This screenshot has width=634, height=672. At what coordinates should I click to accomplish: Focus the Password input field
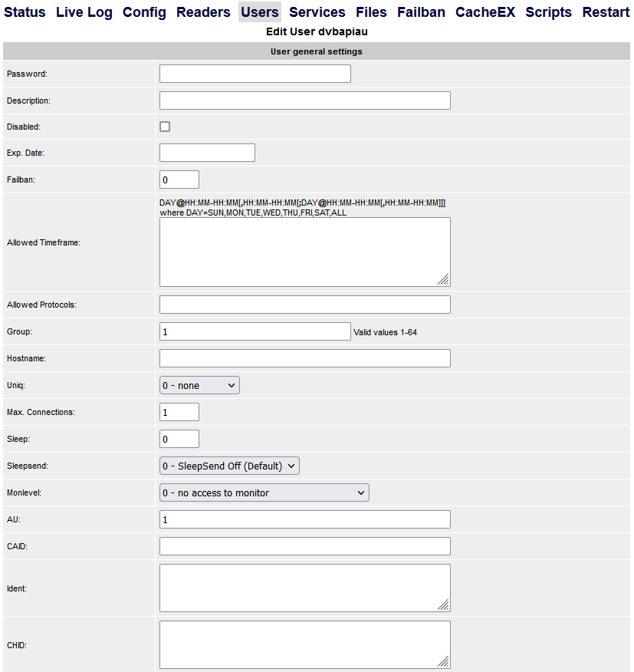[255, 74]
